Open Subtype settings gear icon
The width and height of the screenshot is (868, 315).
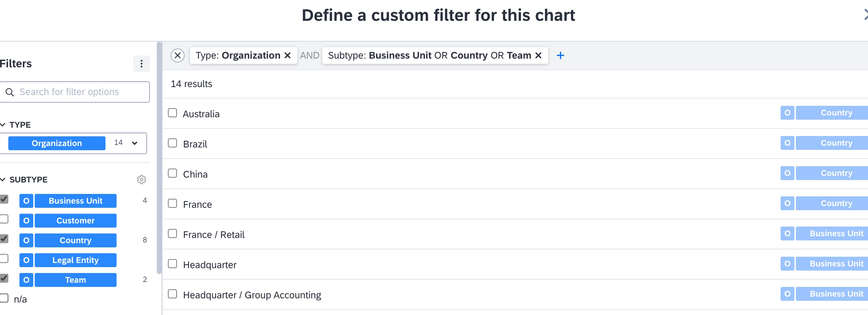pos(142,180)
